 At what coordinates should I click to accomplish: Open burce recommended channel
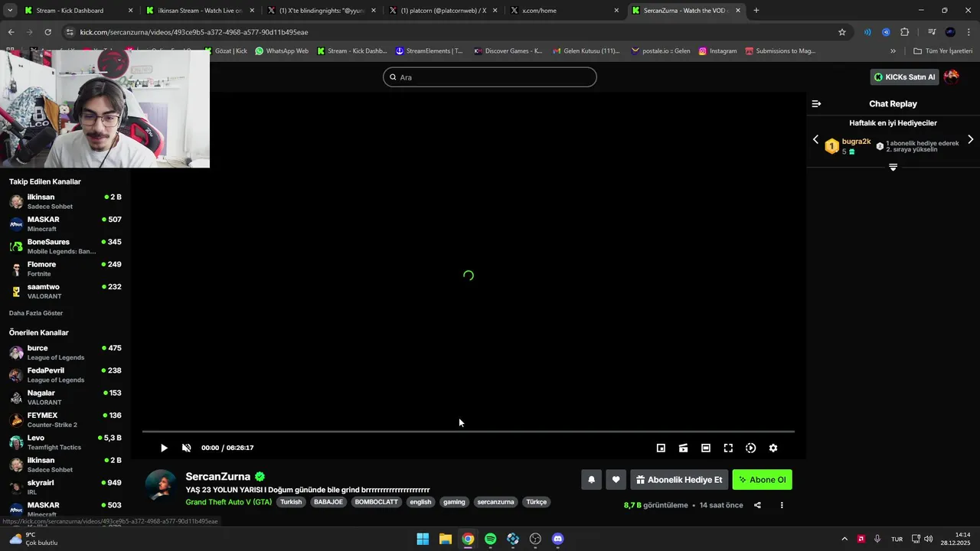(x=65, y=352)
